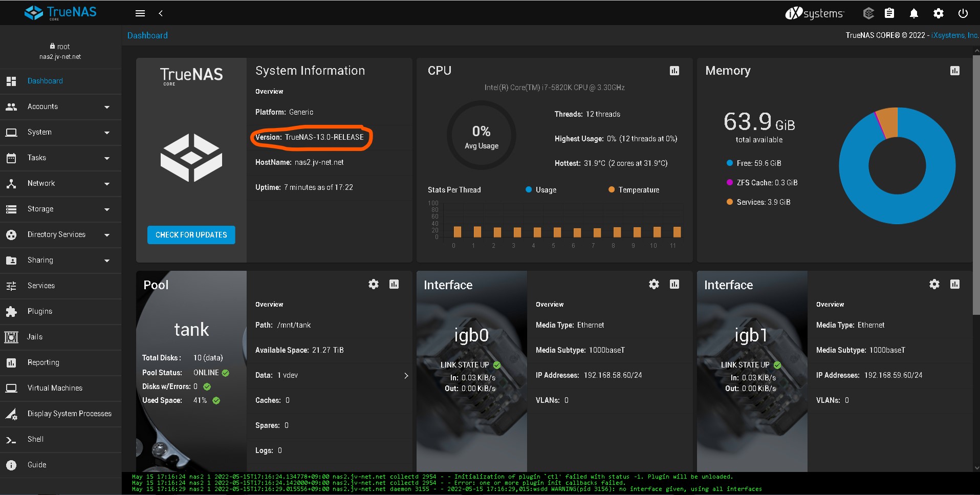Click the Usage legend entry
Image resolution: width=980 pixels, height=495 pixels.
(541, 190)
